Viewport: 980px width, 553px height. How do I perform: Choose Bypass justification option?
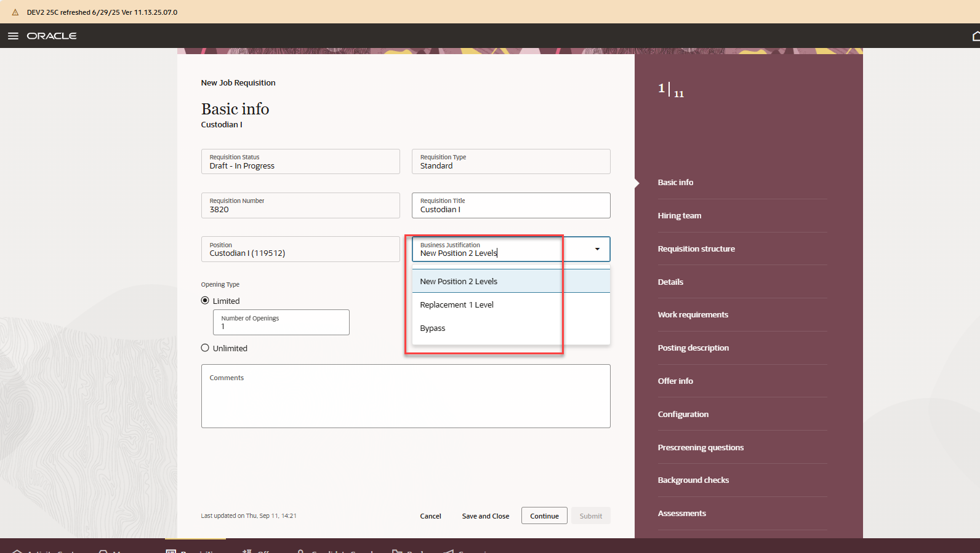pyautogui.click(x=511, y=328)
